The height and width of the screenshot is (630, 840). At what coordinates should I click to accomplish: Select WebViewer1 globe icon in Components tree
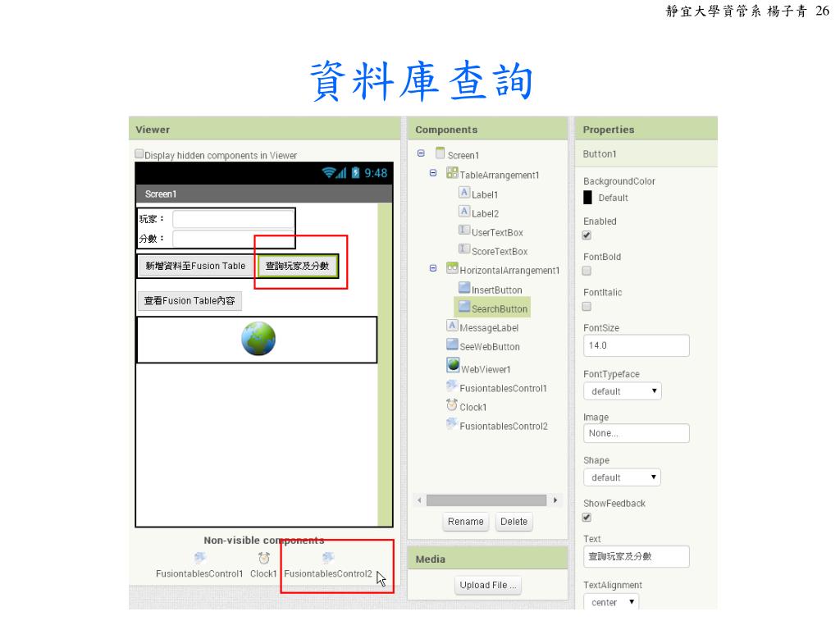pyautogui.click(x=453, y=365)
